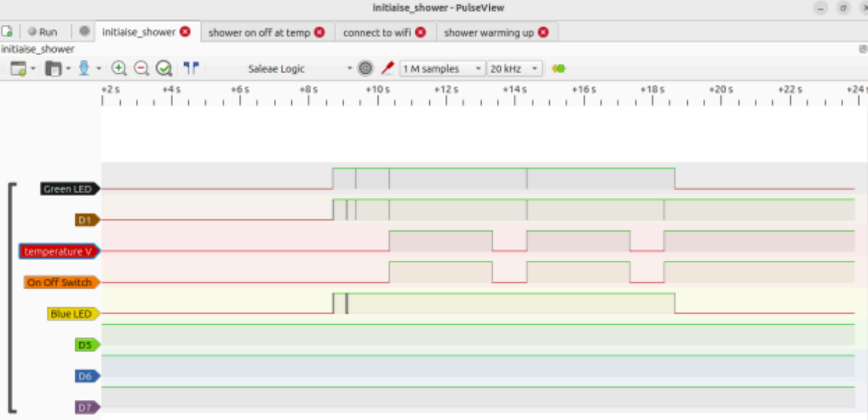Zoom in on the trace view
The height and width of the screenshot is (420, 868).
(119, 68)
